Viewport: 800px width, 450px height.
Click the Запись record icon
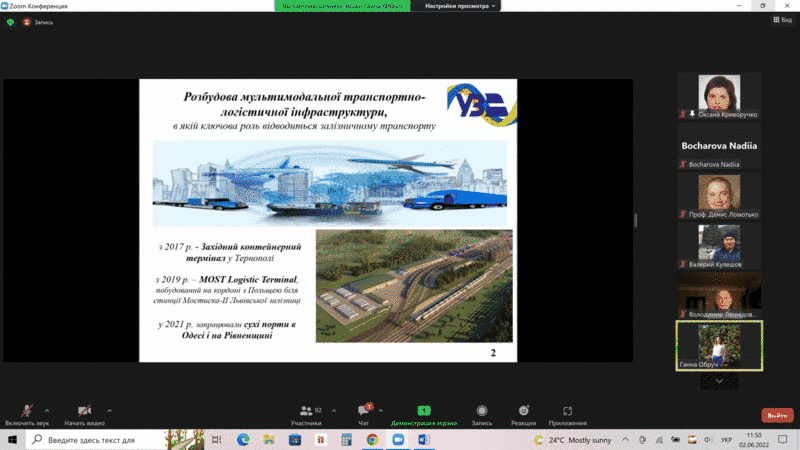[x=482, y=412]
